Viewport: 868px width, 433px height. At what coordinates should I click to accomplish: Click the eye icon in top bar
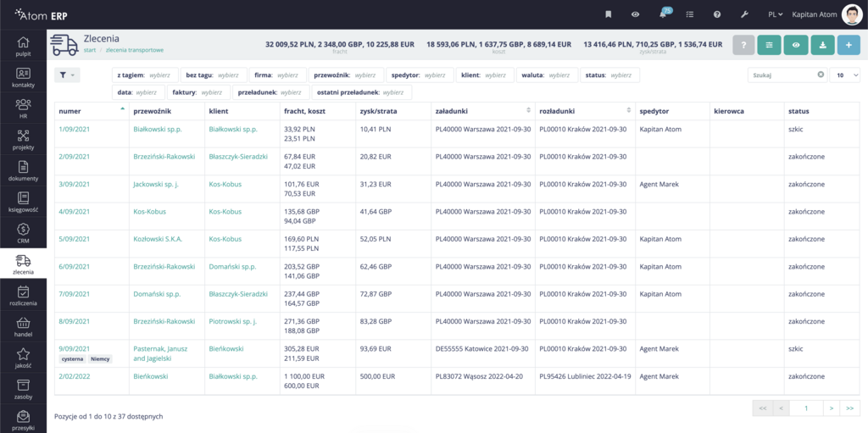coord(635,15)
